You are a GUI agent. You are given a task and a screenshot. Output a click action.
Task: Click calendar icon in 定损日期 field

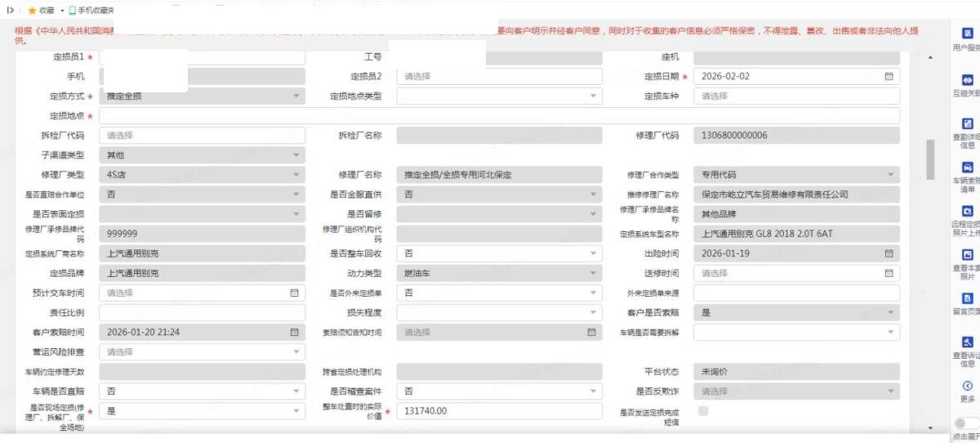pos(889,76)
